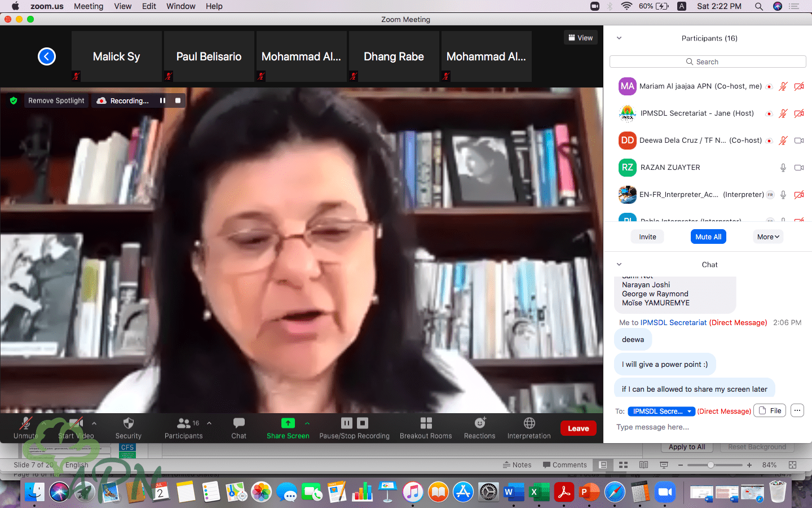
Task: Start my video
Action: 76,428
